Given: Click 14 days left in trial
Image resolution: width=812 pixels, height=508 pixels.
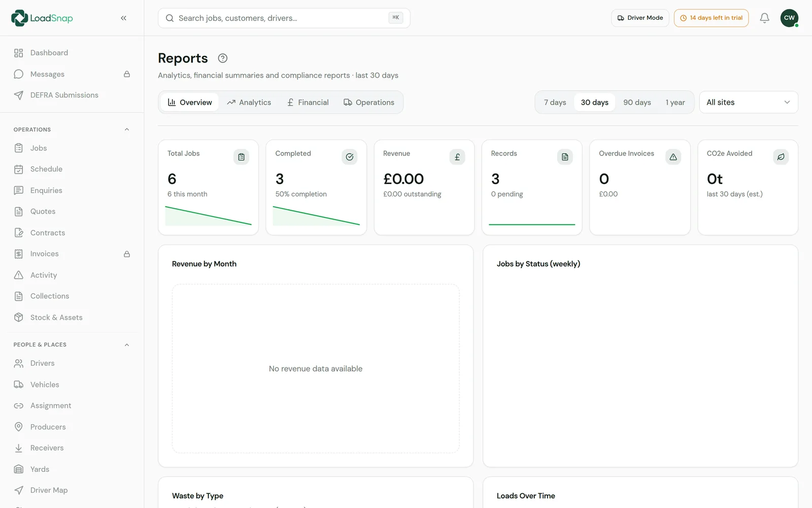Looking at the screenshot, I should [x=711, y=18].
